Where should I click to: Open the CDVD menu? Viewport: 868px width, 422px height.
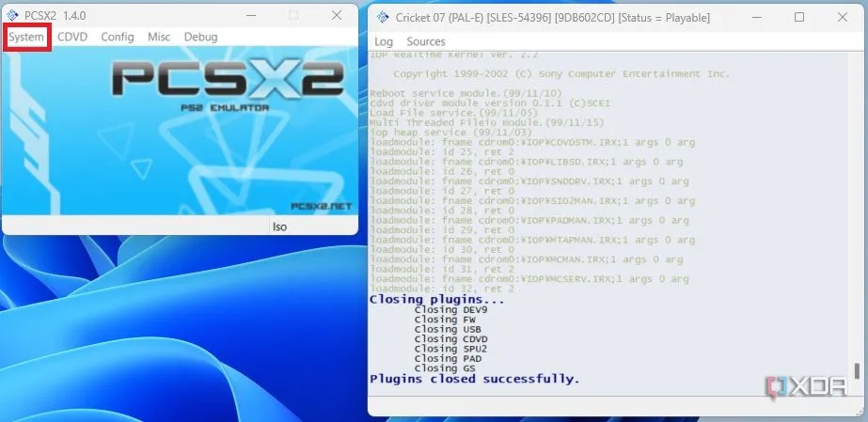tap(72, 37)
